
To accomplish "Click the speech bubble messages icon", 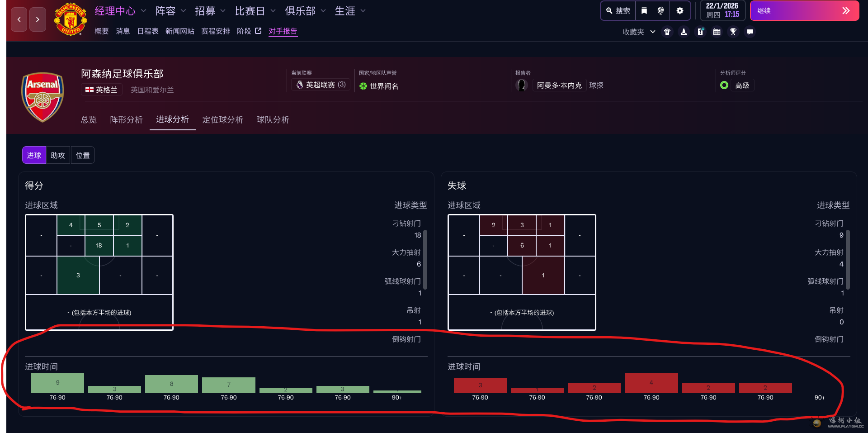I will click(750, 32).
